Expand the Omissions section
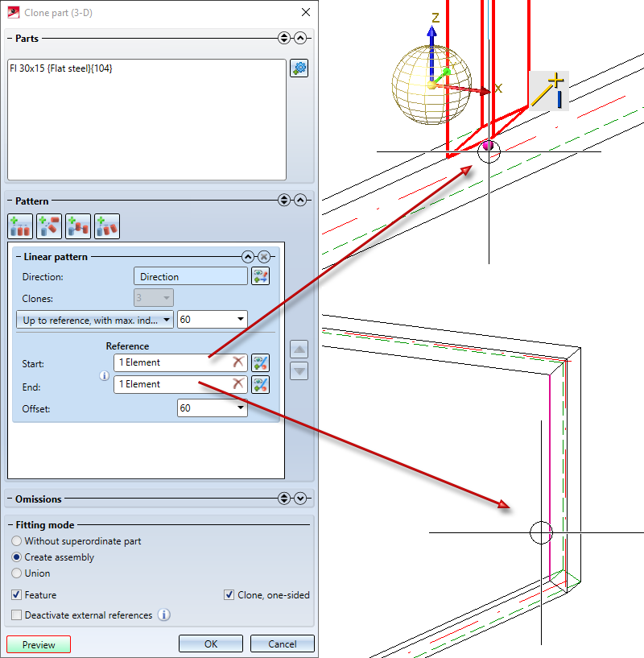 coord(300,498)
